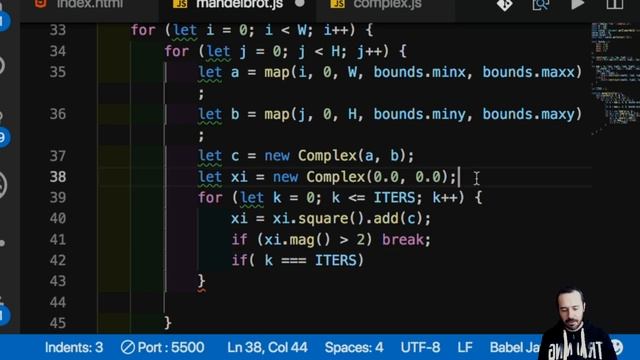
Task: Open the git changes diamond icon
Action: [504, 5]
